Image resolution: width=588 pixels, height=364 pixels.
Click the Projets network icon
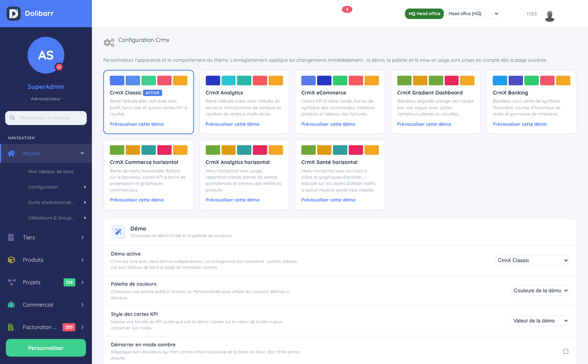(11, 282)
